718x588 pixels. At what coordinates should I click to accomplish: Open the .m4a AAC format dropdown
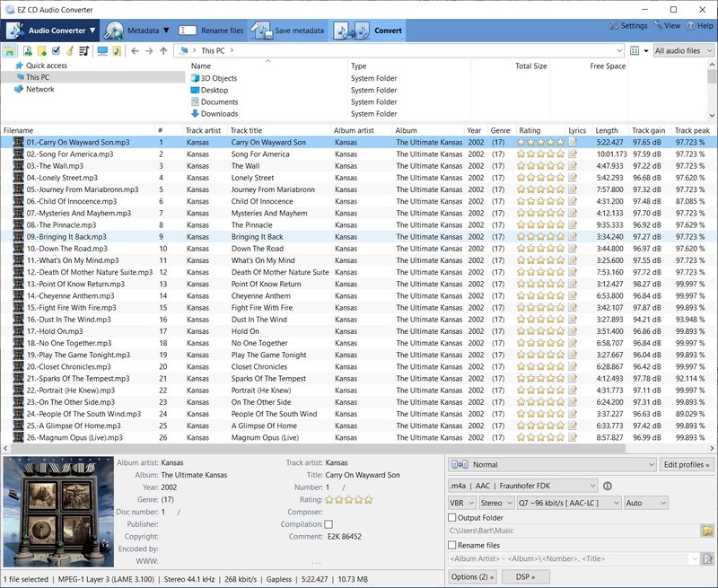[x=523, y=486]
